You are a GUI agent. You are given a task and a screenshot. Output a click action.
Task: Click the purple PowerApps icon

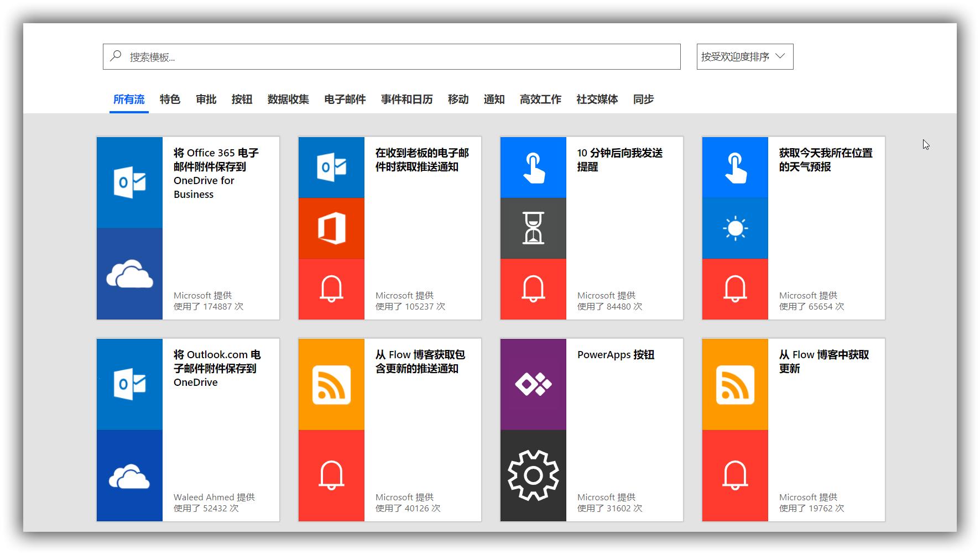pos(533,384)
